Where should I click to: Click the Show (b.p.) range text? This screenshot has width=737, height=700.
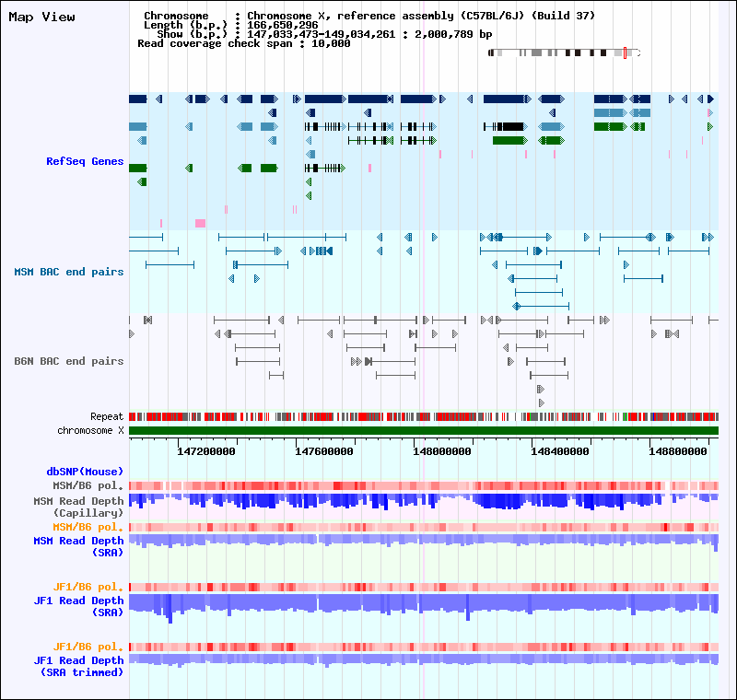(324, 34)
